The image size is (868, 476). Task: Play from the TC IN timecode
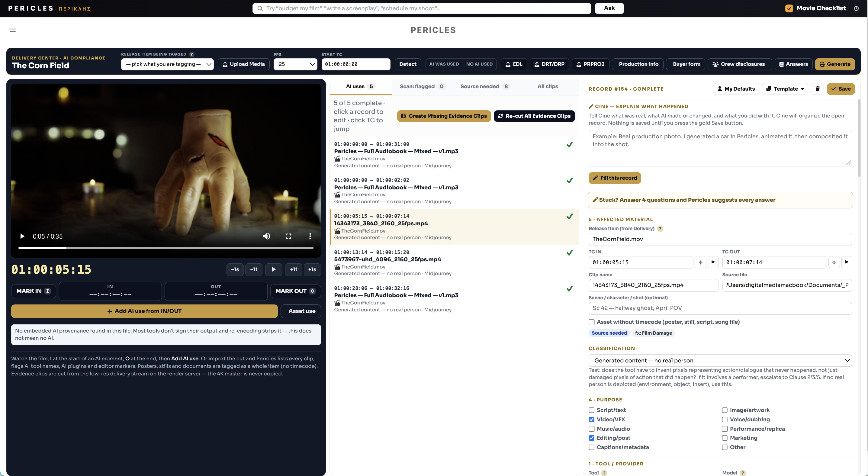(713, 262)
